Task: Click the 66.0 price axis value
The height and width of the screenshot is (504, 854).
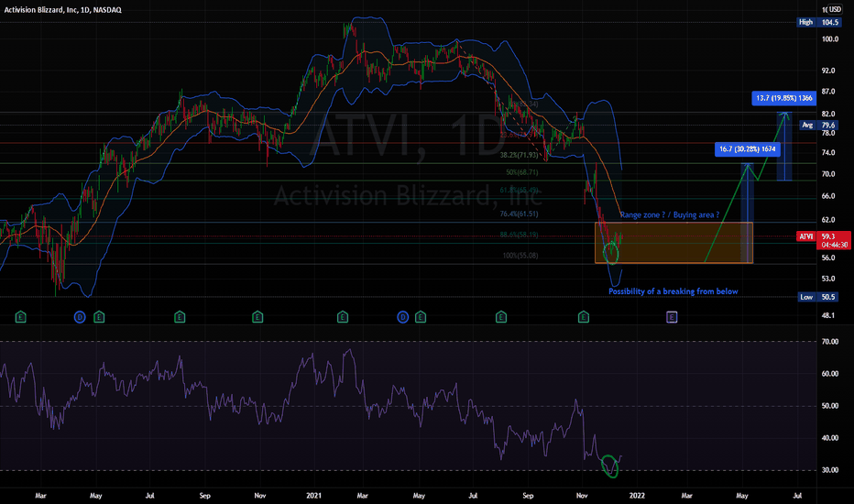Action: pyautogui.click(x=828, y=196)
